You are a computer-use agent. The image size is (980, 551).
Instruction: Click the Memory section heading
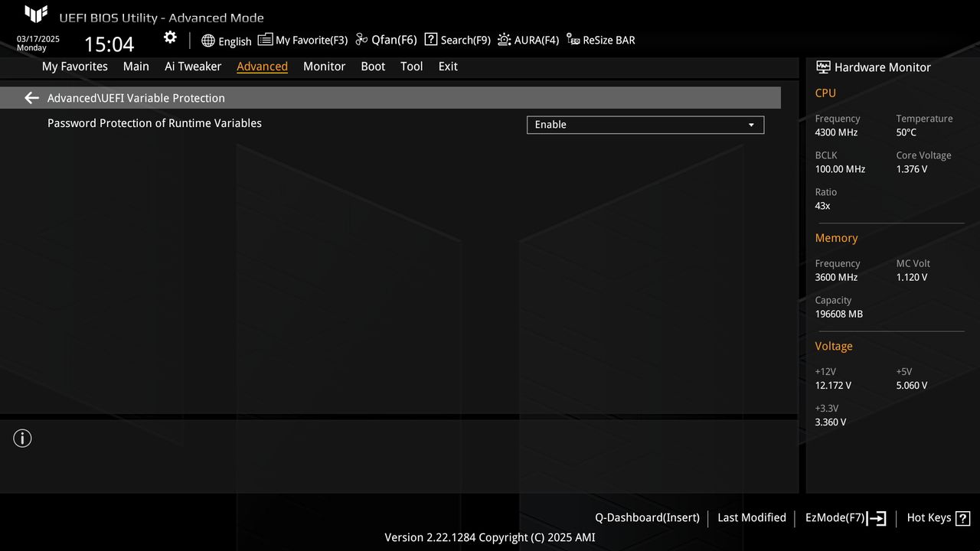[x=836, y=238]
